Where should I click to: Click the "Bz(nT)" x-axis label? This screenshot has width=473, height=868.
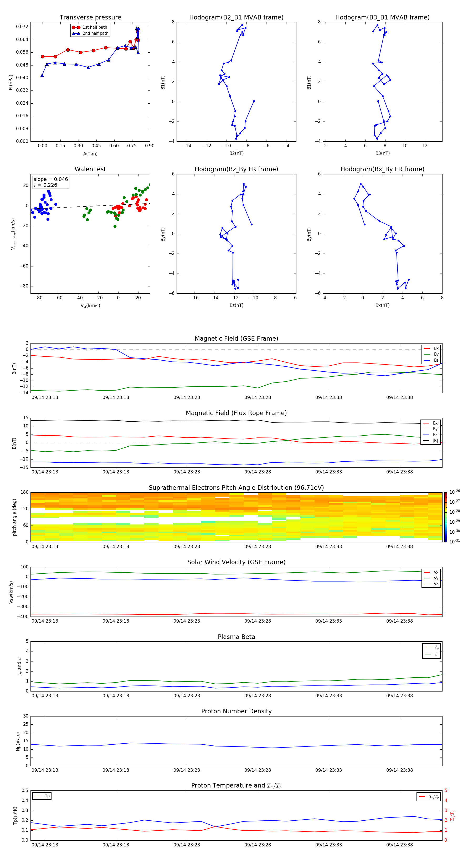[236, 305]
